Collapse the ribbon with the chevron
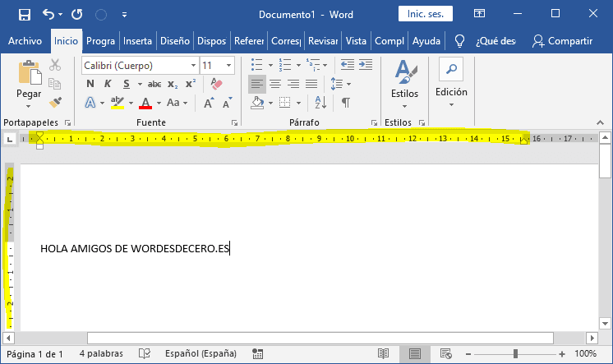 point(600,122)
